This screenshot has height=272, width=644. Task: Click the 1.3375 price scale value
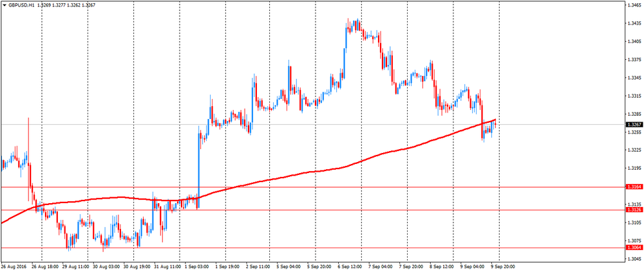point(633,60)
